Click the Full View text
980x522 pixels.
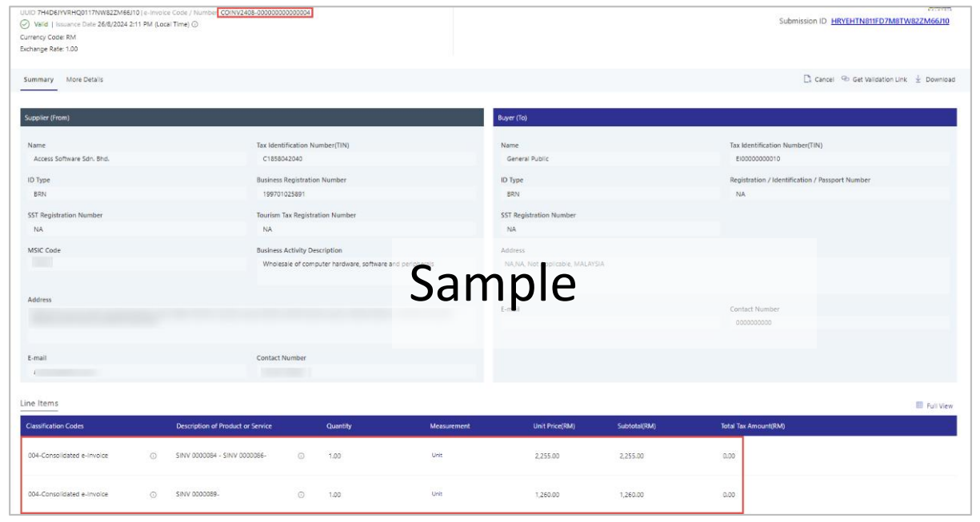939,406
